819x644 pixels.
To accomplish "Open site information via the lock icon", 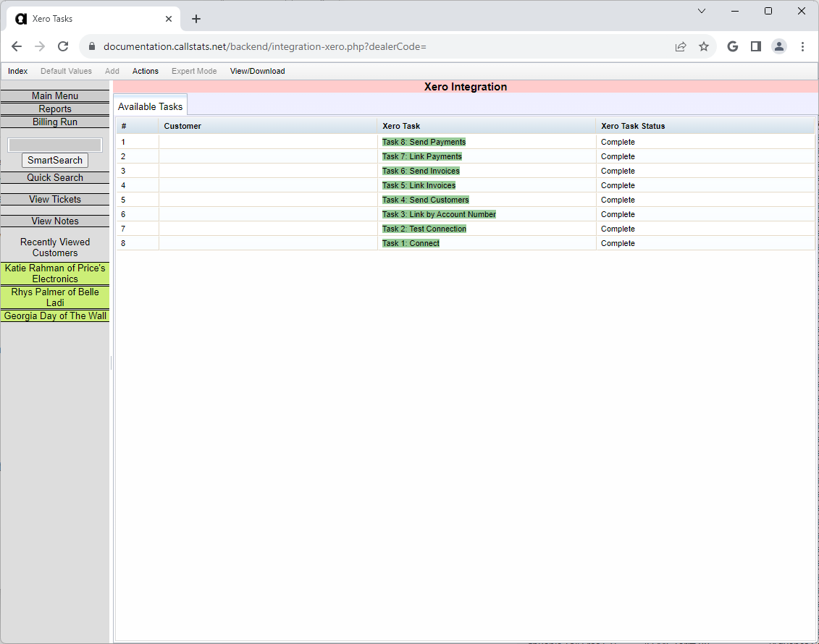I will [x=91, y=46].
